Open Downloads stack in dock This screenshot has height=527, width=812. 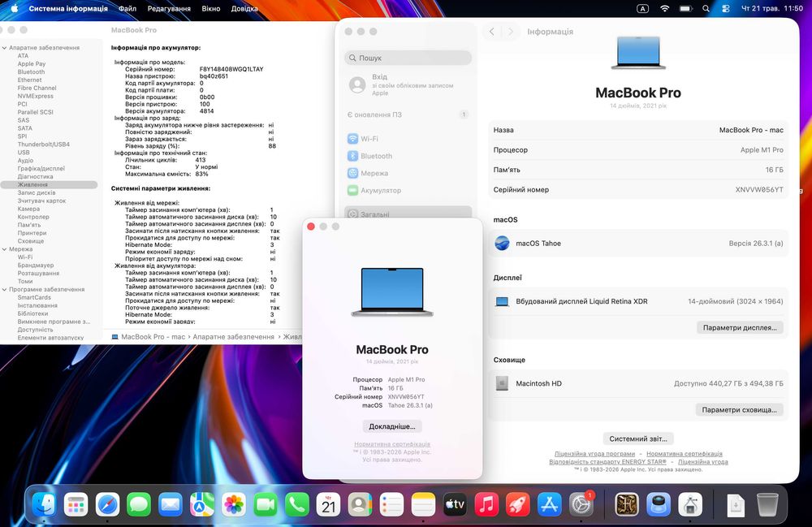(x=736, y=503)
